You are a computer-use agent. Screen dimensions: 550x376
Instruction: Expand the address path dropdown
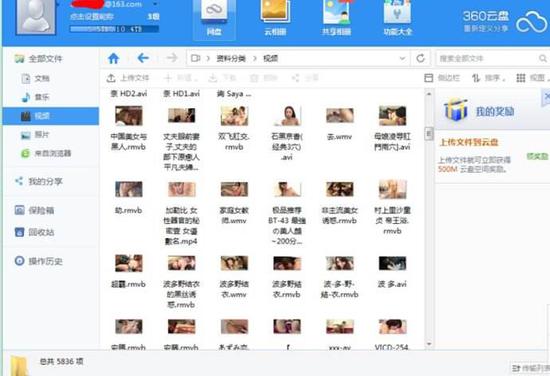click(x=402, y=59)
